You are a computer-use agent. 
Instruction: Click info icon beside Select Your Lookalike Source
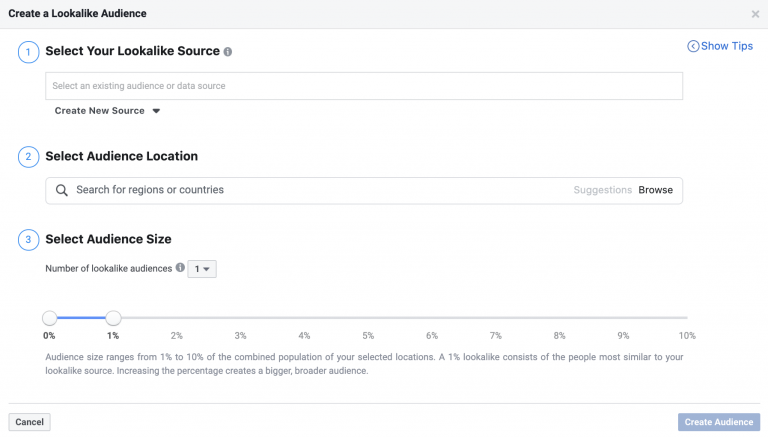pyautogui.click(x=228, y=51)
